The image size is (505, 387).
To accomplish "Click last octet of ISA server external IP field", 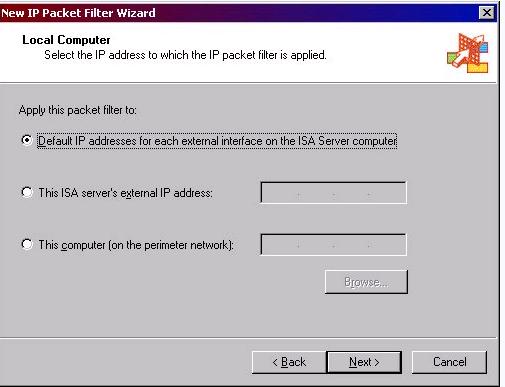I will click(387, 193).
